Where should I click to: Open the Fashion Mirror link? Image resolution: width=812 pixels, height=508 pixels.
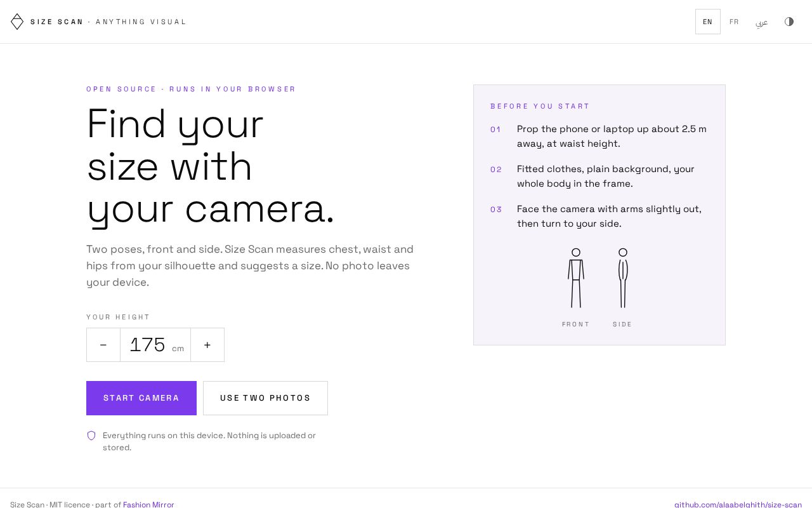pos(148,505)
